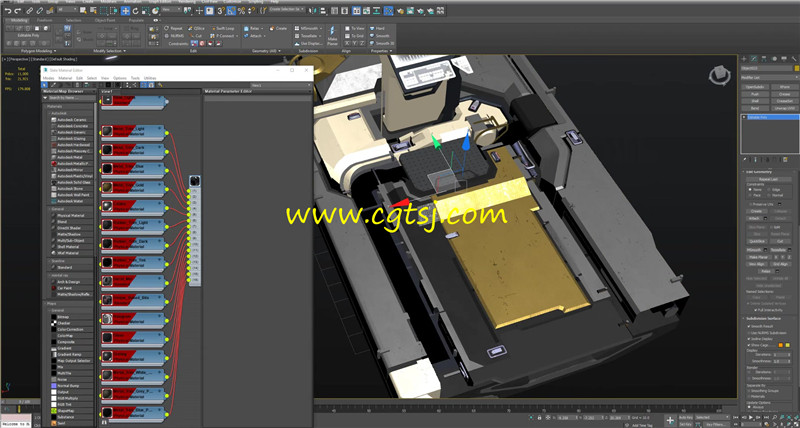Toggle the Percent Snap icon
800x428 pixels.
click(x=241, y=10)
